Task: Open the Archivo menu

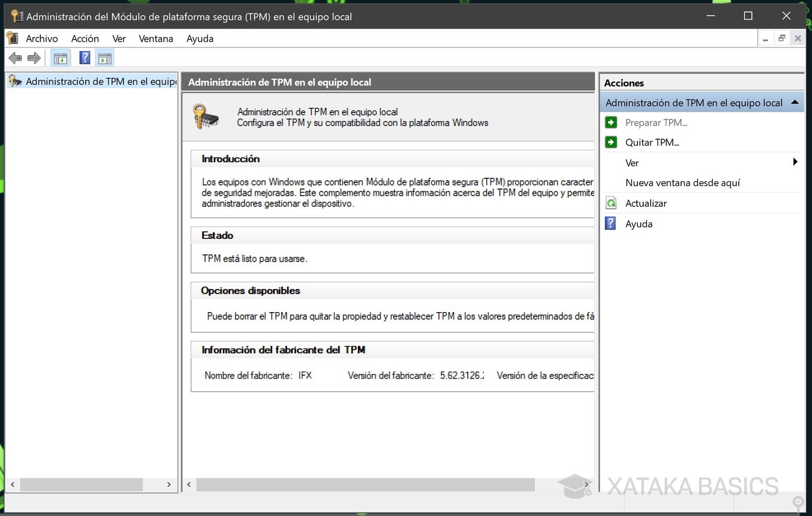Action: 42,38
